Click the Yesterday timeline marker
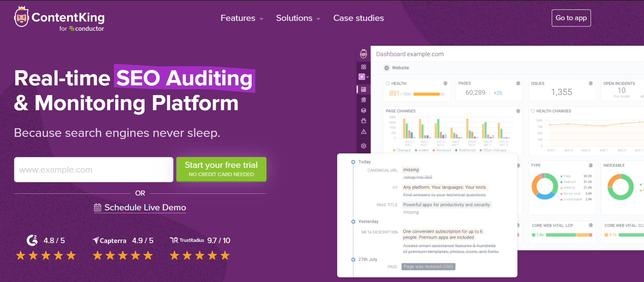644x282 pixels. (353, 221)
